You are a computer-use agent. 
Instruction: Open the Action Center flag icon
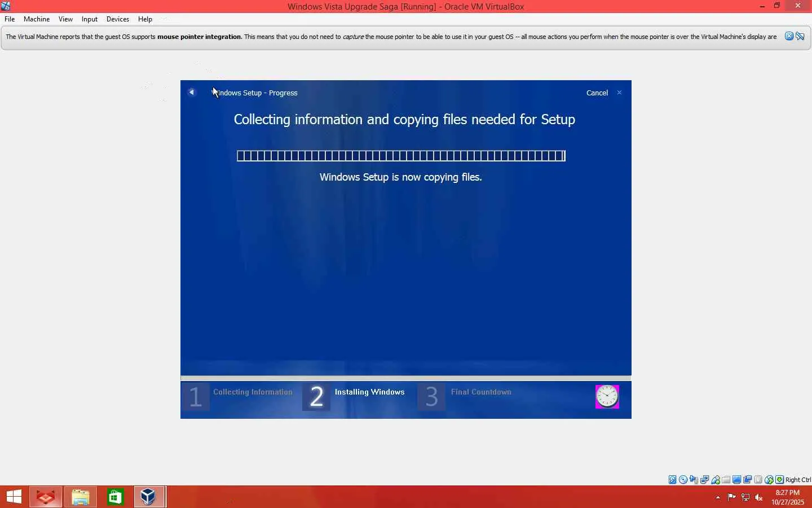[x=732, y=497]
